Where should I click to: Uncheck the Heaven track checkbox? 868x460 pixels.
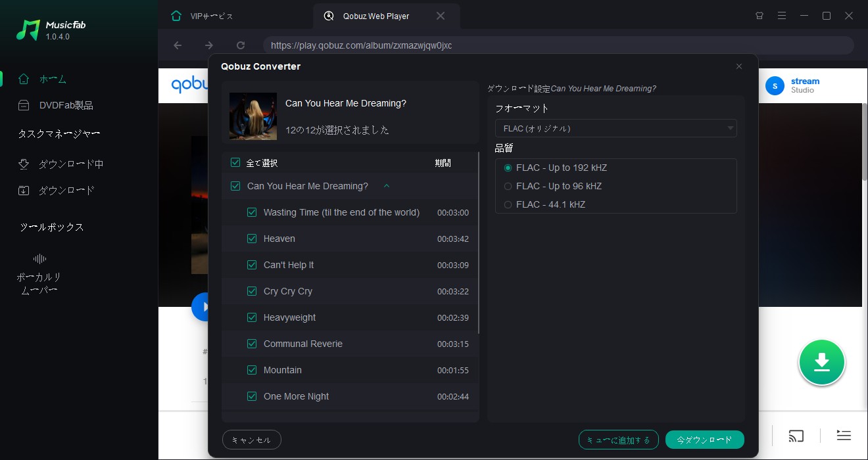[x=252, y=239]
